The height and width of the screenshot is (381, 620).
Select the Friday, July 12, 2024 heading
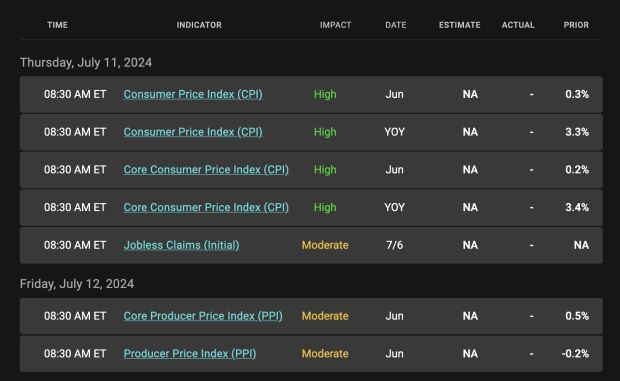click(77, 284)
